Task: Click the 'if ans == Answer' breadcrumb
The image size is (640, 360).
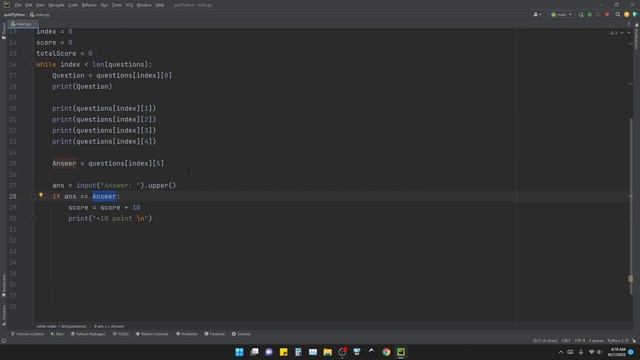Action: 109,326
